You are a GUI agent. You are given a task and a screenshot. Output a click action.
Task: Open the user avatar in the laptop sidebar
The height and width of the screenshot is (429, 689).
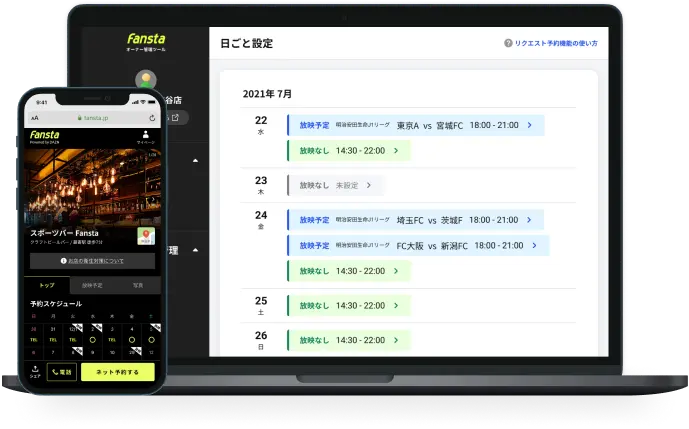point(146,80)
